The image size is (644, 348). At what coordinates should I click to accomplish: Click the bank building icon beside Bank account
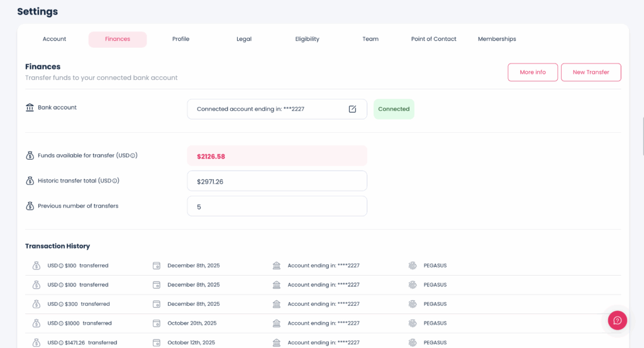(30, 108)
